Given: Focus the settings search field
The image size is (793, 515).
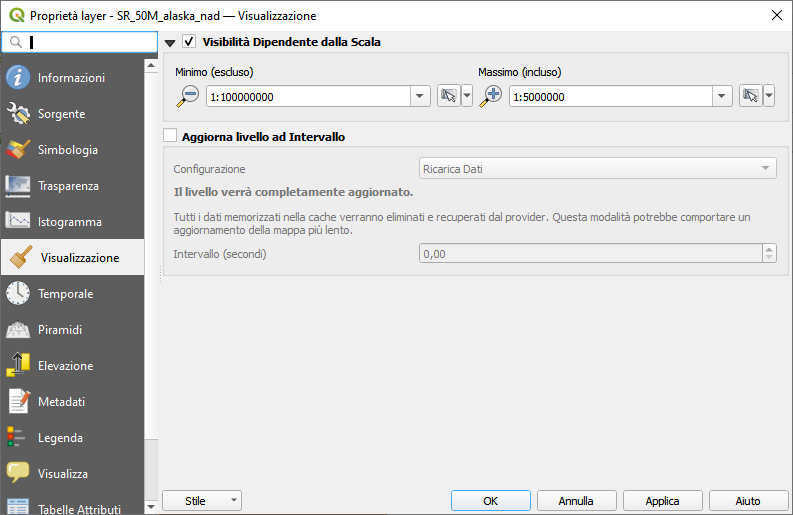Looking at the screenshot, I should tap(80, 42).
